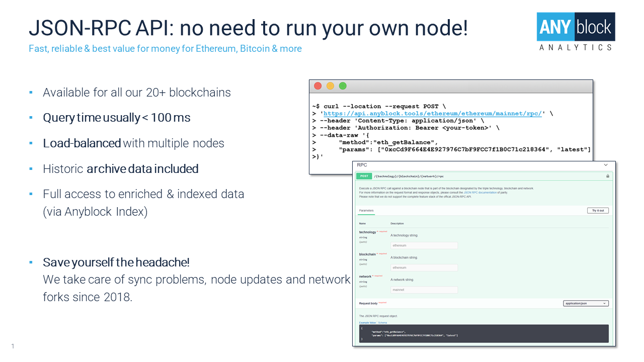The image size is (644, 362).
Task: View the Example Value tab
Action: (x=367, y=323)
